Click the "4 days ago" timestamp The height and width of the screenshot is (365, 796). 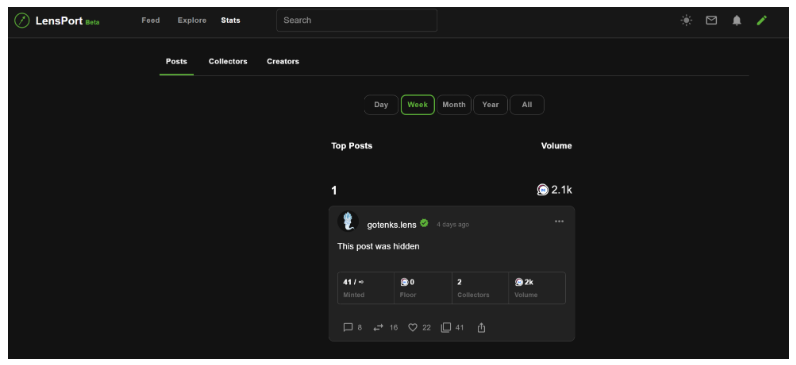pos(453,224)
